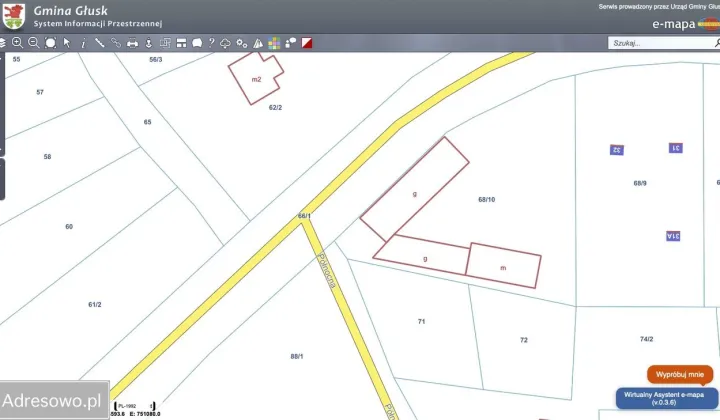Click address point marker 32
The image size is (720, 420).
coord(617,150)
